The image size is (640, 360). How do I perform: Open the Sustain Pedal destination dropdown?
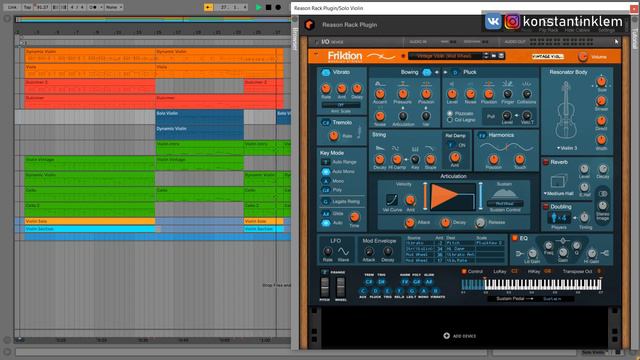coord(552,299)
